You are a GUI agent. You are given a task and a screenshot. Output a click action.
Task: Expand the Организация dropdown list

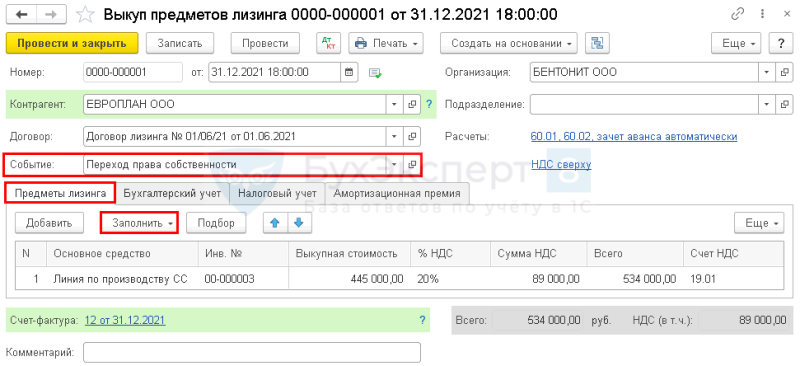(x=767, y=72)
